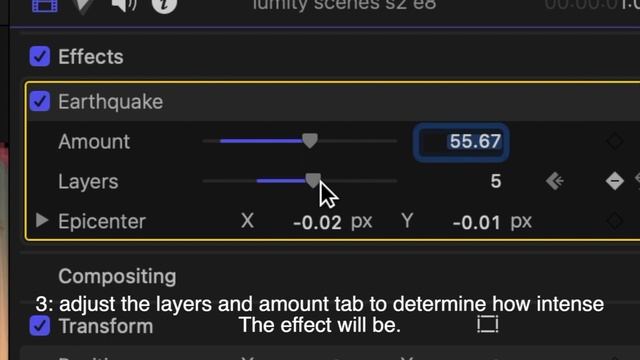640x360 pixels.
Task: Add a keyframe for Epicenter parameter
Action: point(614,221)
